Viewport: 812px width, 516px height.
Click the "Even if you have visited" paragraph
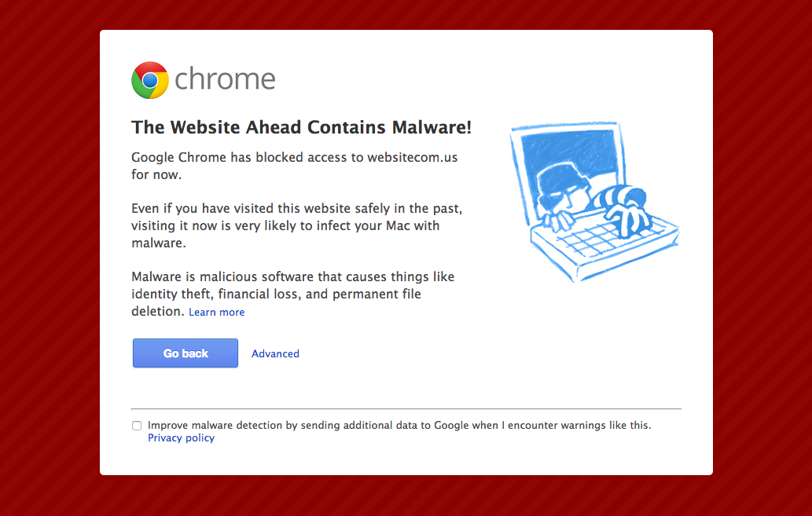[x=296, y=225]
